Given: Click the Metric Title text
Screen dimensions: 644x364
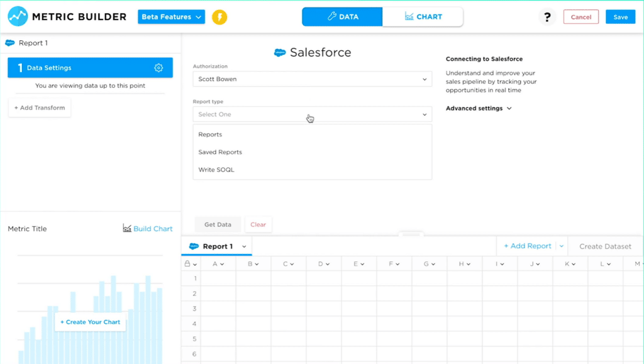Looking at the screenshot, I should (27, 229).
